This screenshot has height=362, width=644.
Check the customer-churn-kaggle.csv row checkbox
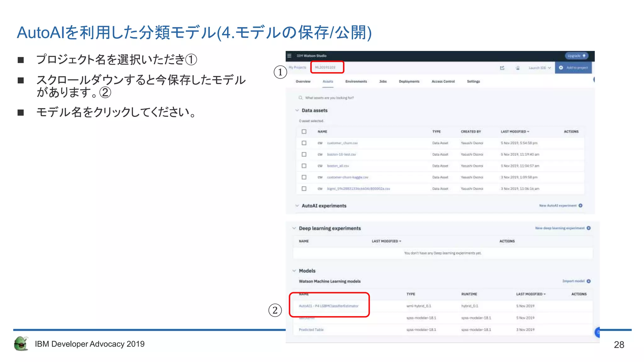click(304, 177)
